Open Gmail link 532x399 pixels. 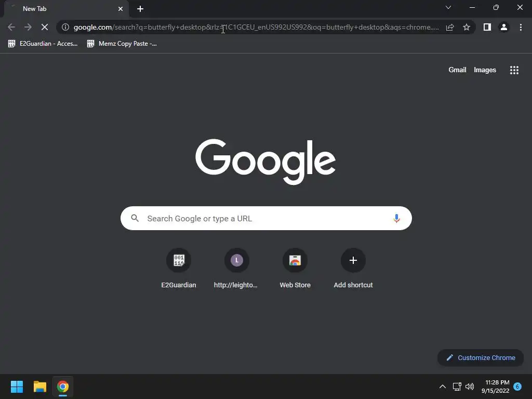pos(457,70)
